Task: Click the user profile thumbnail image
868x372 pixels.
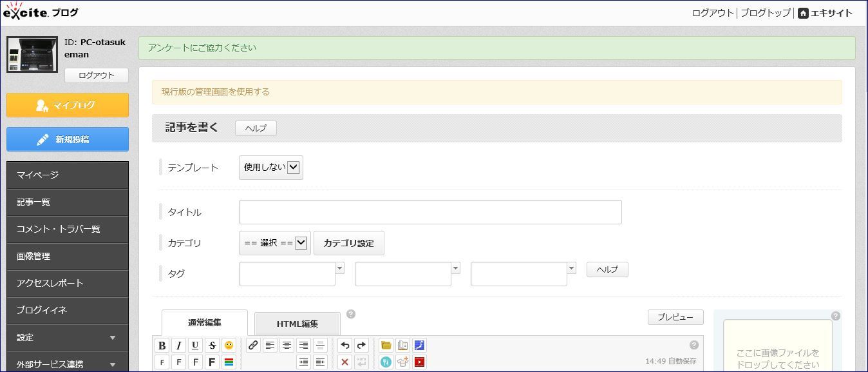Action: (x=32, y=54)
